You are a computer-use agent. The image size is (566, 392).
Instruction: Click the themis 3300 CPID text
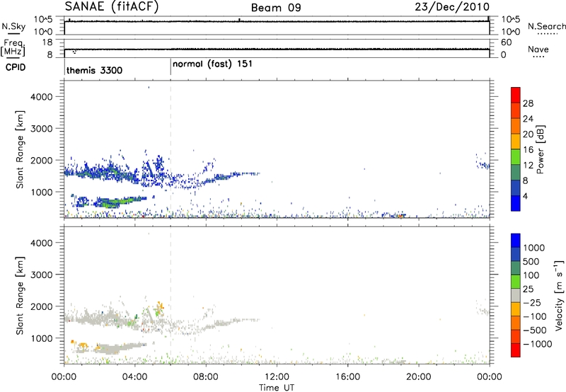[x=95, y=70]
